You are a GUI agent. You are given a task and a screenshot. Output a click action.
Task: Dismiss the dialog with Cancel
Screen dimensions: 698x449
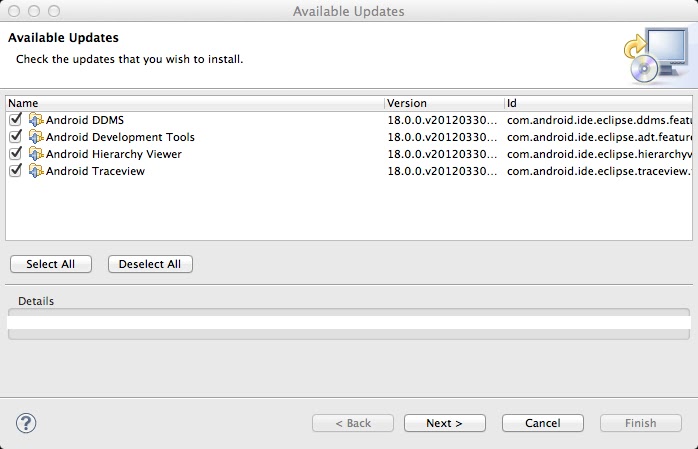click(543, 423)
